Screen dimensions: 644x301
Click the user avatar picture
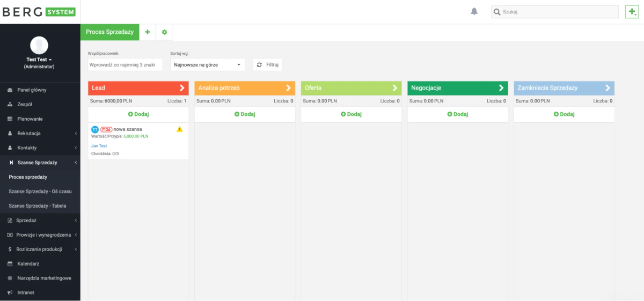tap(39, 45)
